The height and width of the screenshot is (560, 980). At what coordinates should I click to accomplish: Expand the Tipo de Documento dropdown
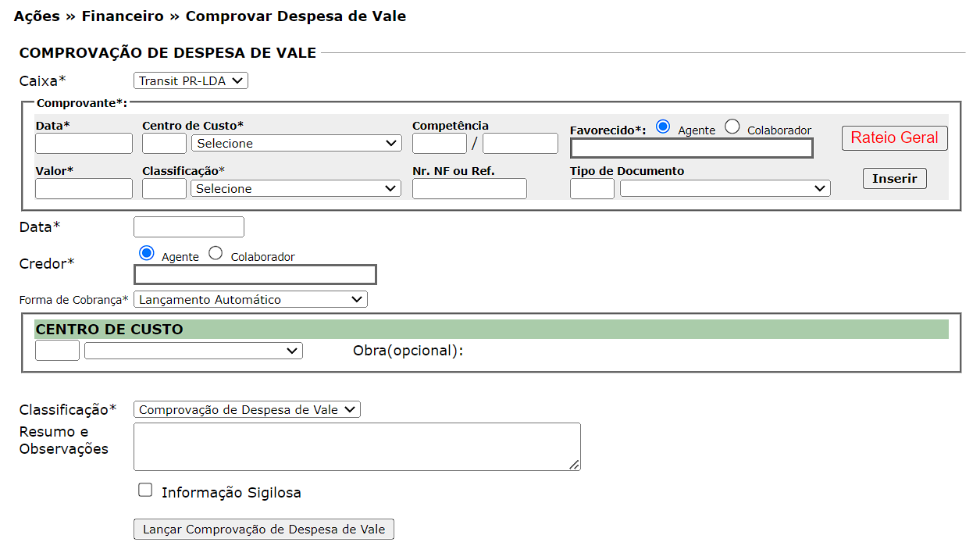(x=725, y=188)
